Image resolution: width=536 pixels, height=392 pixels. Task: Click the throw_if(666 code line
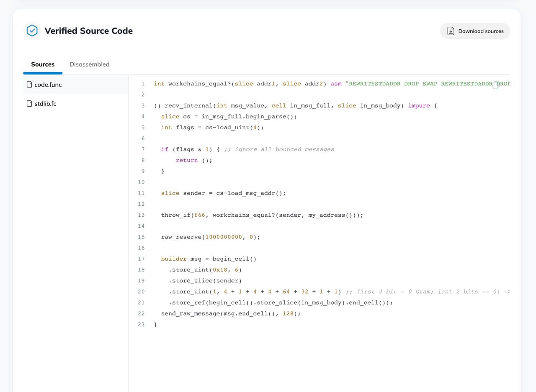[262, 215]
